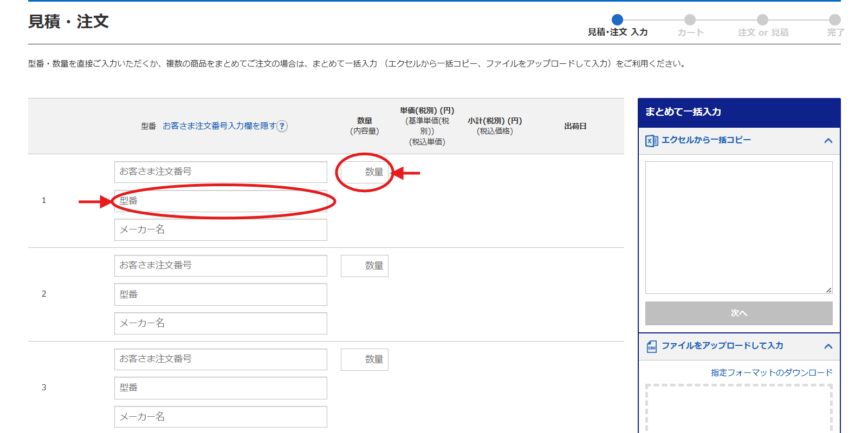Focus row 1 お客さま注文番号 field
The width and height of the screenshot is (868, 433).
point(221,172)
